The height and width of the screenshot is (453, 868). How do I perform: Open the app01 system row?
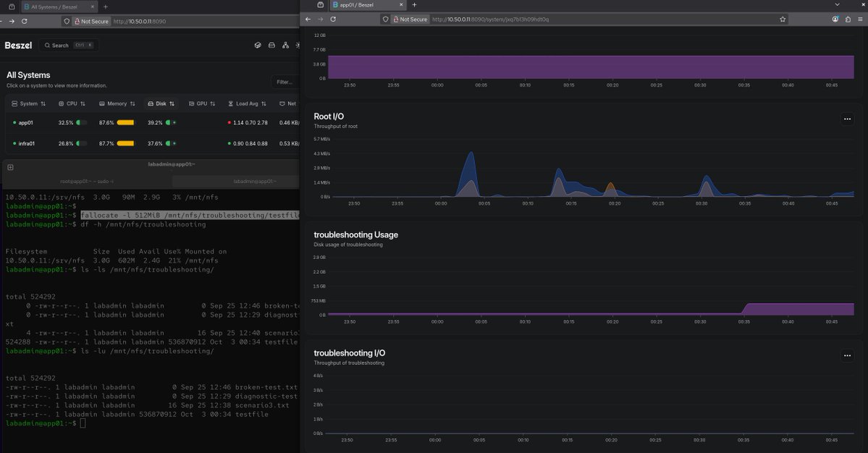click(152, 123)
